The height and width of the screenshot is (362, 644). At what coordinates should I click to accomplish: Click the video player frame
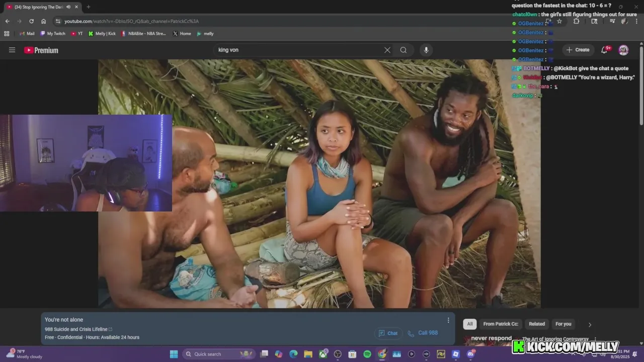point(319,184)
